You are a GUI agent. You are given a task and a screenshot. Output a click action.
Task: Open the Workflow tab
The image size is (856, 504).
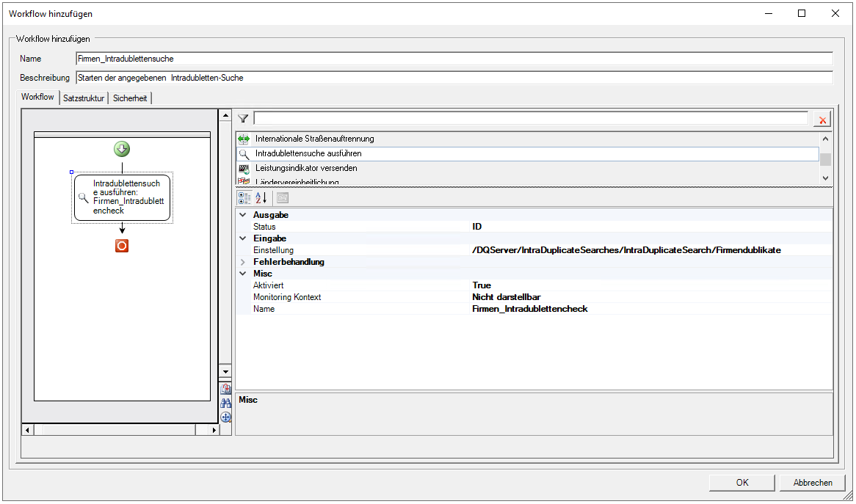pos(37,97)
